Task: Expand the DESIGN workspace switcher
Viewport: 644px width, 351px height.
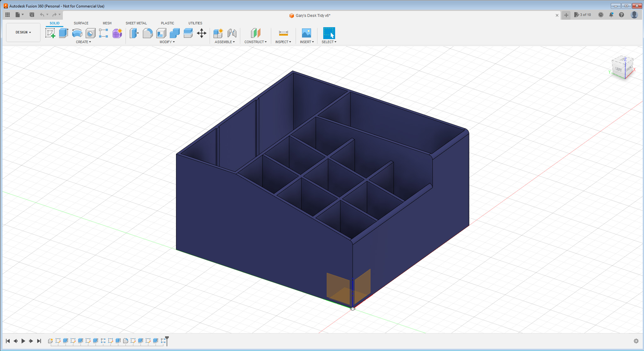Action: 23,32
